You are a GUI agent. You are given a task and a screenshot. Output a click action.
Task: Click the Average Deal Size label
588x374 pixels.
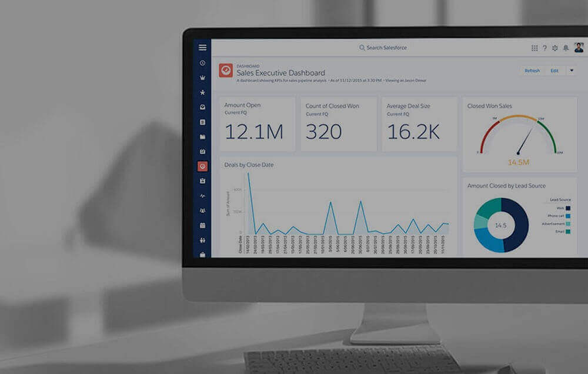pos(409,106)
